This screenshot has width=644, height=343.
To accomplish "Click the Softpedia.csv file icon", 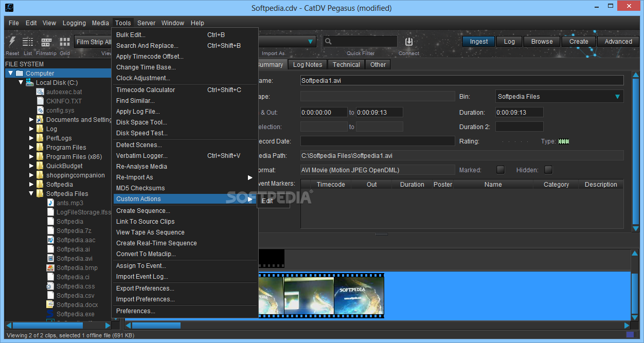I will pos(50,295).
